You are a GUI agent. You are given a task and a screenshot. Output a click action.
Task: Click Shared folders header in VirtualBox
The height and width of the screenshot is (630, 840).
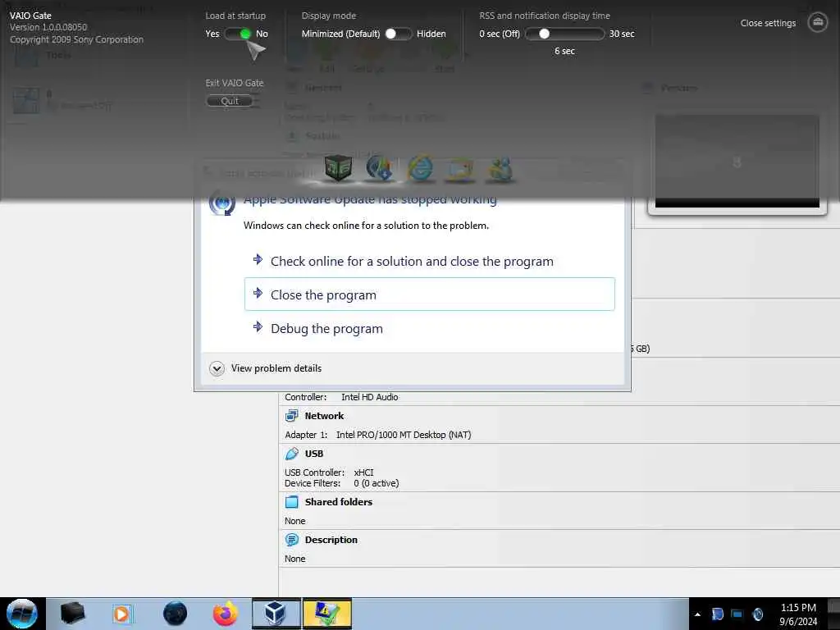339,502
